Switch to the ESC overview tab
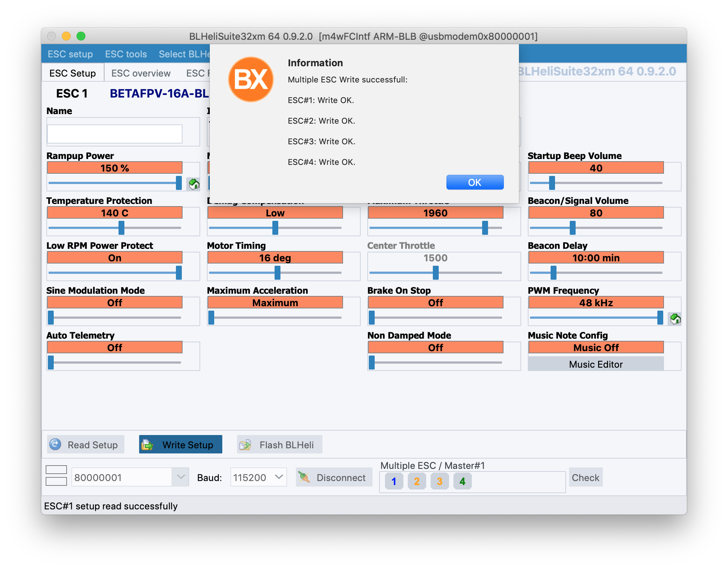This screenshot has height=569, width=728. 141,73
